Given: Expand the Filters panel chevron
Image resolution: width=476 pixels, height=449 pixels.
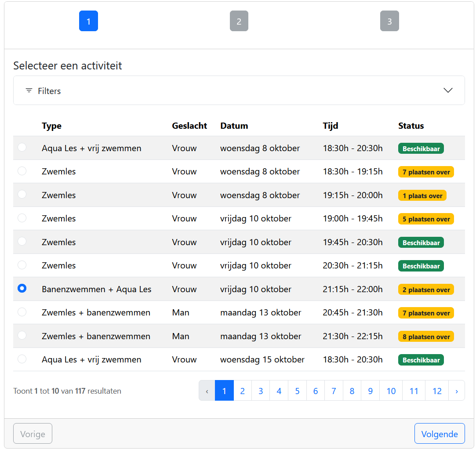Looking at the screenshot, I should [448, 91].
